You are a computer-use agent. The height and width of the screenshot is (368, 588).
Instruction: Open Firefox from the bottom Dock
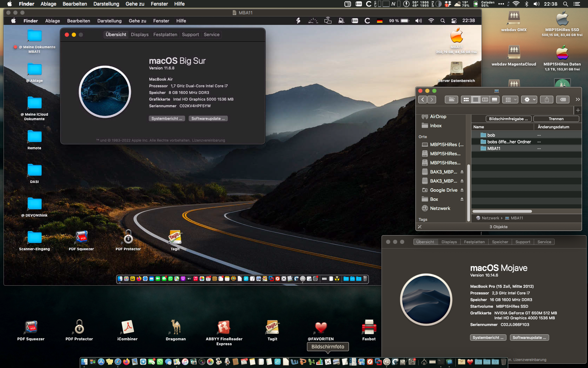point(126,362)
